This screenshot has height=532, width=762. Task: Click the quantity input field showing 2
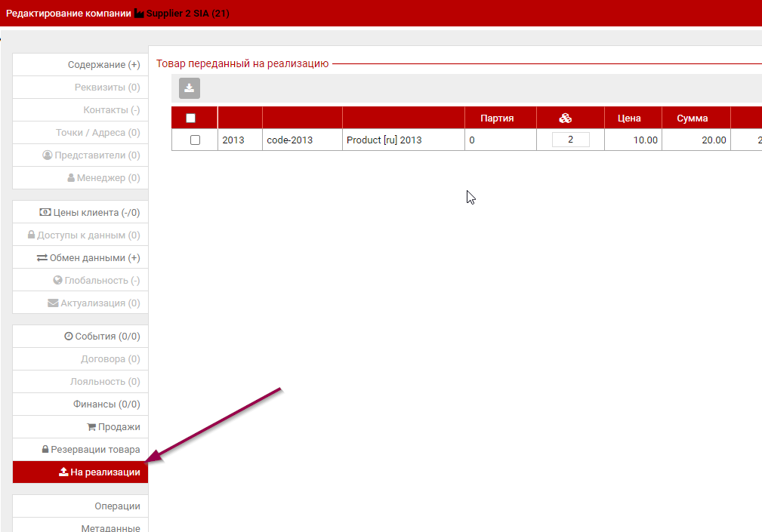(x=570, y=140)
